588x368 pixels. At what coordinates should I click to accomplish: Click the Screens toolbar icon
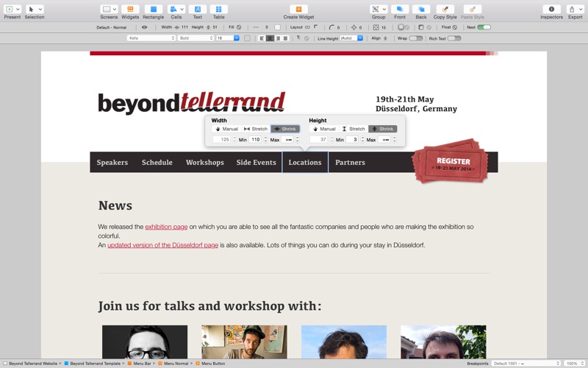(107, 9)
